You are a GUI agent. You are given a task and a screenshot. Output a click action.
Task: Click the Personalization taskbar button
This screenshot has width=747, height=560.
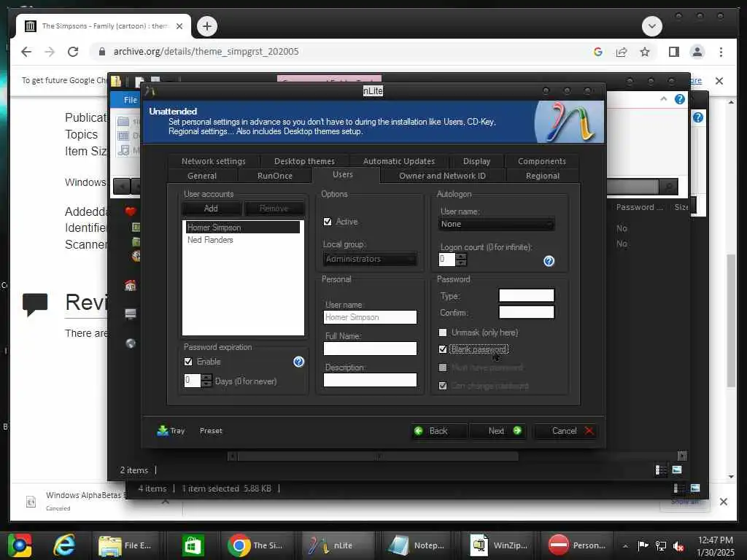click(x=576, y=545)
